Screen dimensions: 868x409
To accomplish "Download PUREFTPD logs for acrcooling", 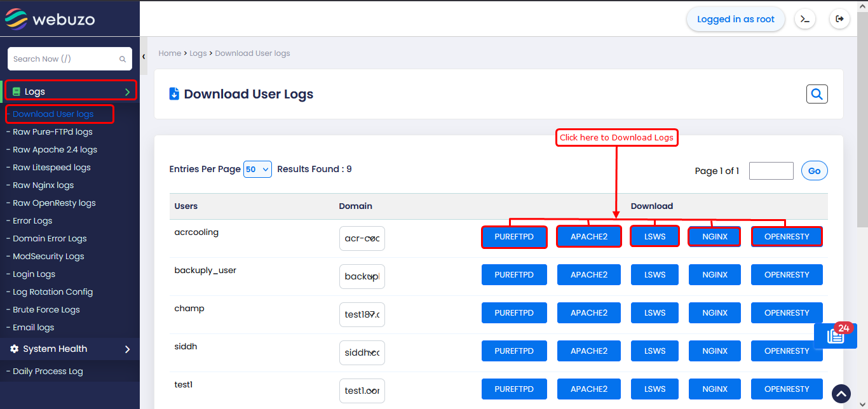I will (514, 237).
